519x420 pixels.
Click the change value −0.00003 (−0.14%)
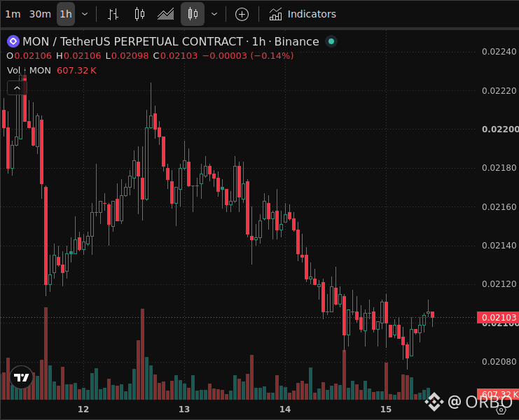pos(248,56)
